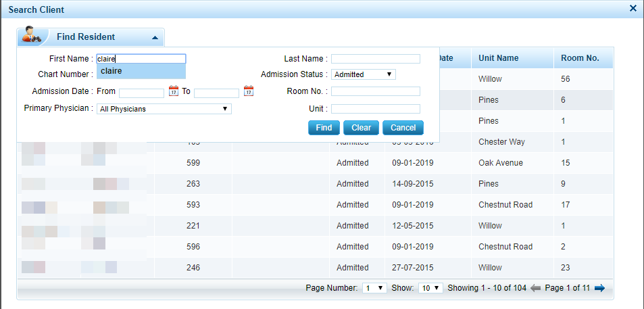This screenshot has height=309, width=644.
Task: Sort by the Unit Name column header
Action: [498, 58]
